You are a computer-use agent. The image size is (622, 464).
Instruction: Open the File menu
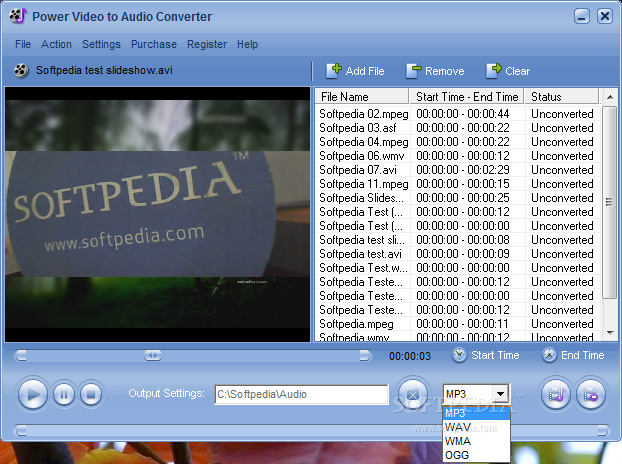tap(23, 44)
